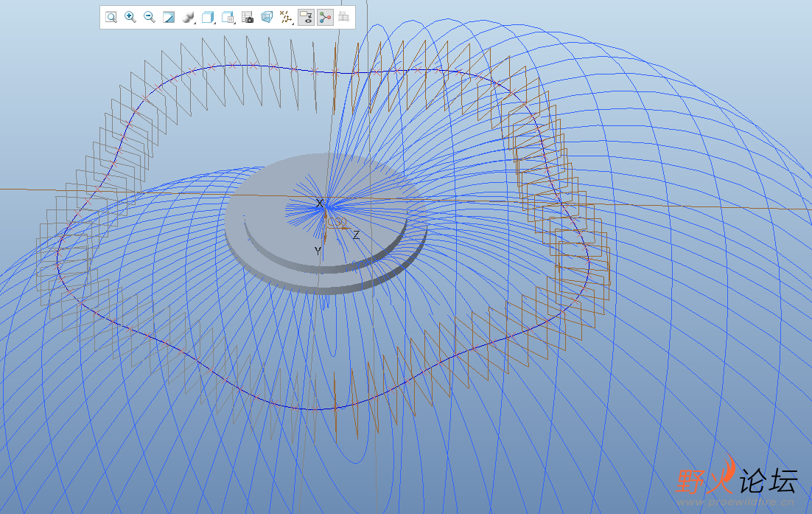Zoom in with the plus magnifier
The height and width of the screenshot is (514, 812).
pyautogui.click(x=130, y=17)
